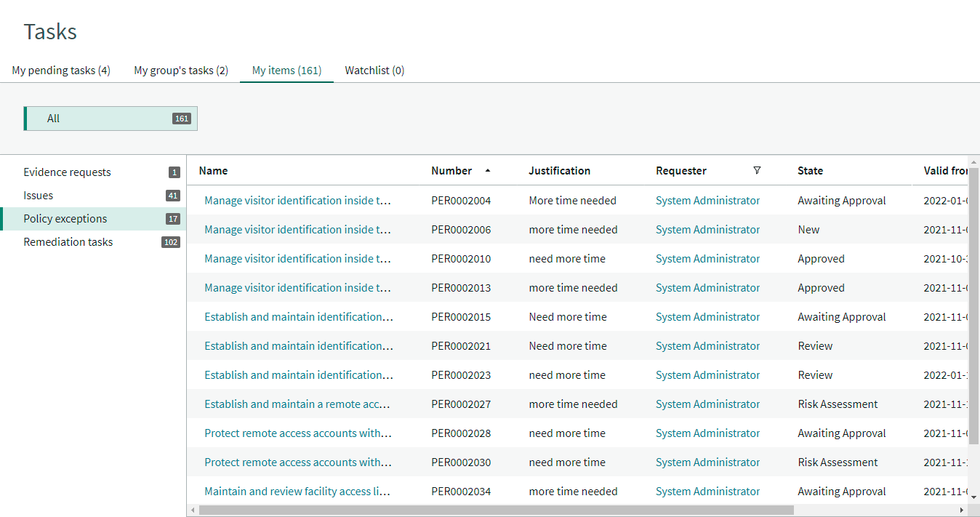Select Issues in the left sidebar
This screenshot has width=980, height=517.
38,195
